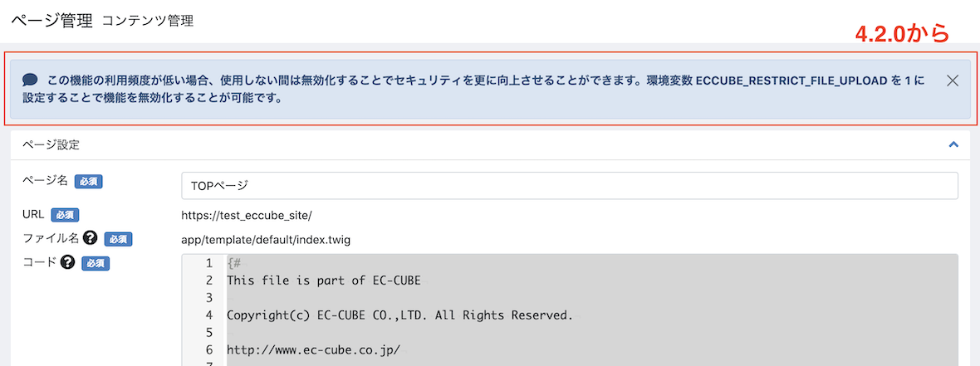
Task: Select line number 1 in editor gutter
Action: (x=209, y=263)
